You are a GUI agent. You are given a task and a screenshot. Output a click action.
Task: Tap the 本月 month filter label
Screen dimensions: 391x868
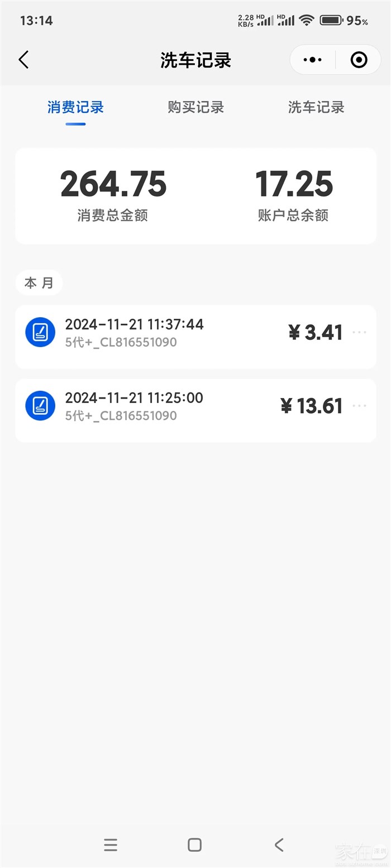[39, 283]
